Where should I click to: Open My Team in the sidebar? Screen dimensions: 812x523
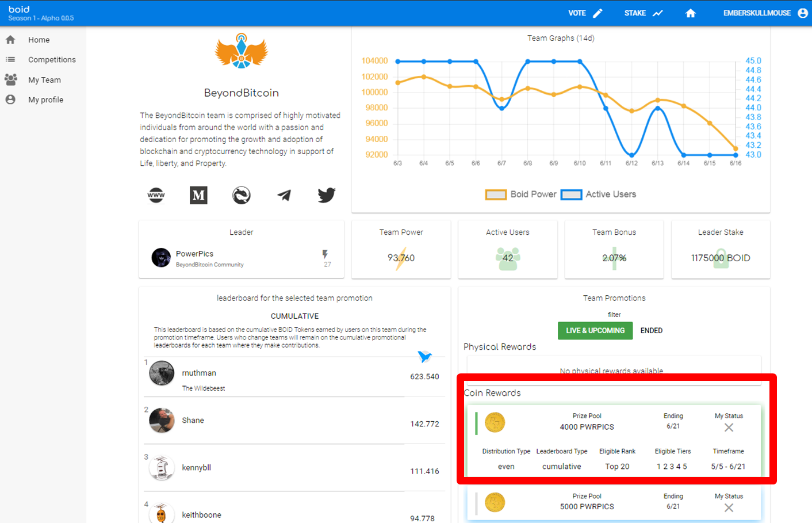click(x=44, y=80)
